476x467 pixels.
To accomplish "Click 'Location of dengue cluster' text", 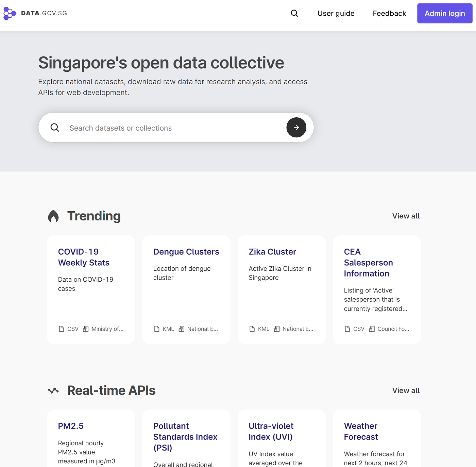I will coord(182,273).
